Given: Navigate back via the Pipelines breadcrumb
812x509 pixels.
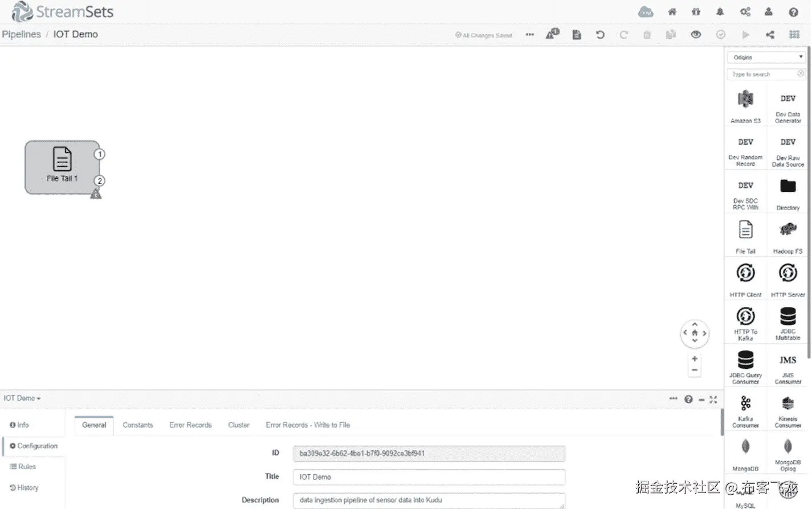Looking at the screenshot, I should click(21, 34).
